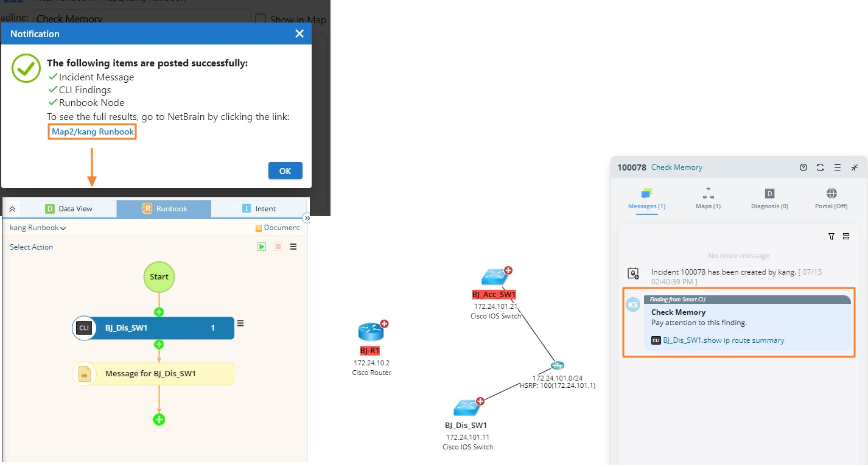The width and height of the screenshot is (868, 467).
Task: Open the kang Runbook dropdown
Action: click(38, 228)
